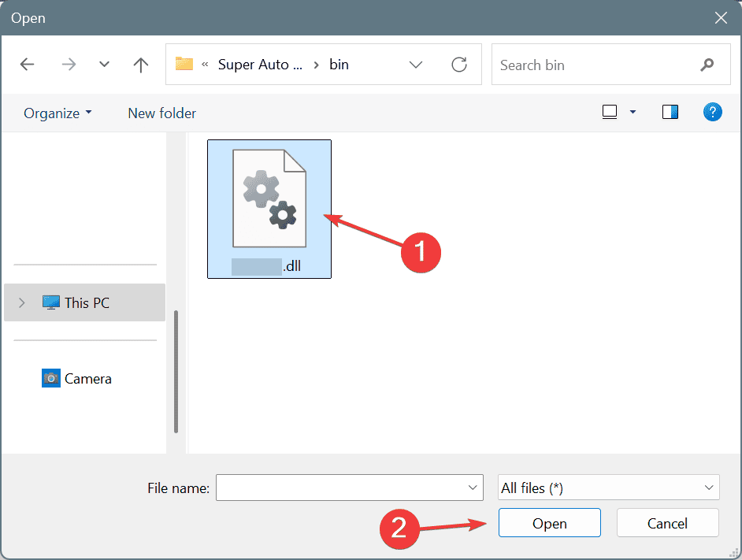
Task: Toggle the preview pane
Action: pyautogui.click(x=670, y=112)
